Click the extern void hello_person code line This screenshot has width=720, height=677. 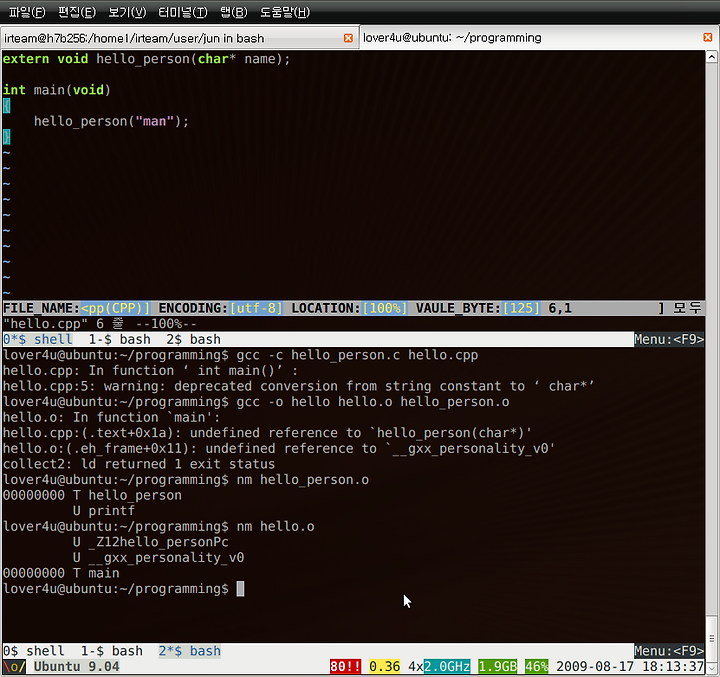146,59
